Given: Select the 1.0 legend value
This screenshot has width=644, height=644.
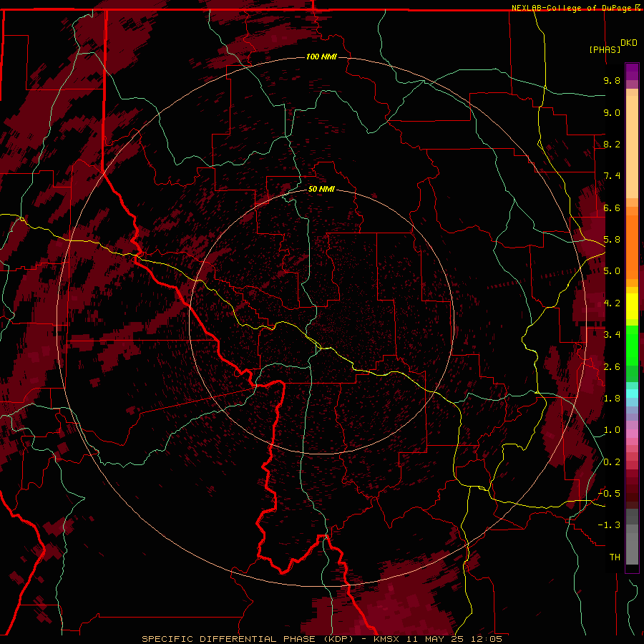Looking at the screenshot, I should 612,430.
